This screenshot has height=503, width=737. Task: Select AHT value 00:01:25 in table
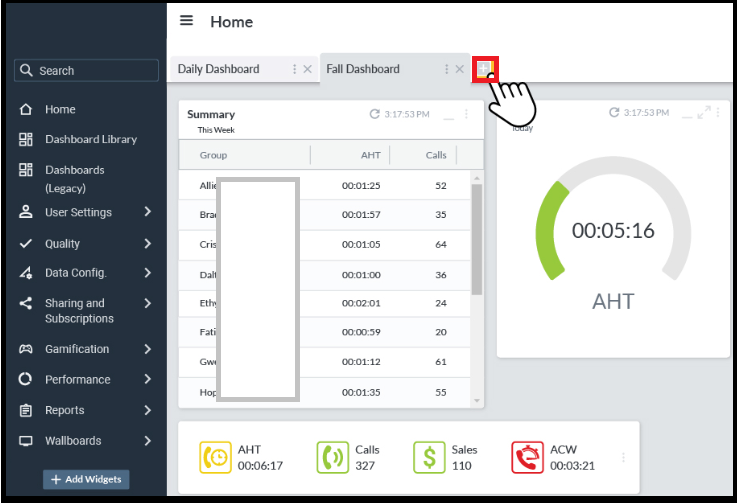(x=361, y=186)
